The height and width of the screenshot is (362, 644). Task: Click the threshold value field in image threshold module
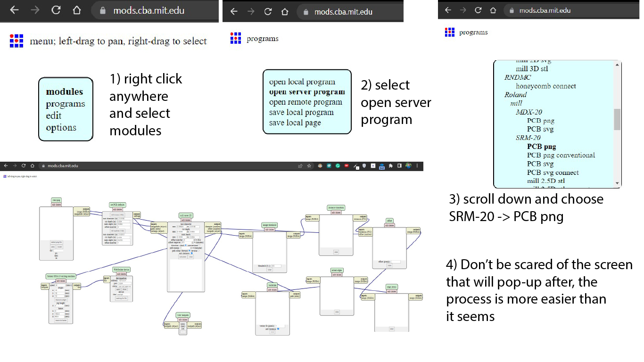point(276,266)
